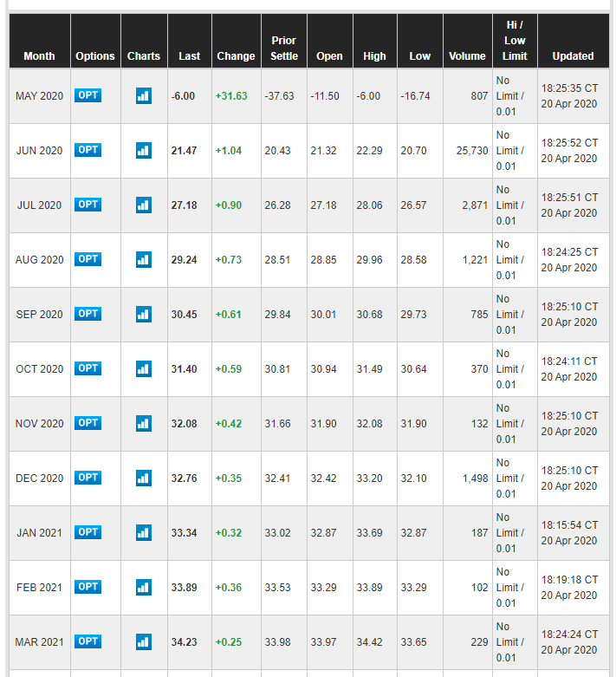Click the +0.25 change value
The image size is (616, 677).
tap(229, 642)
